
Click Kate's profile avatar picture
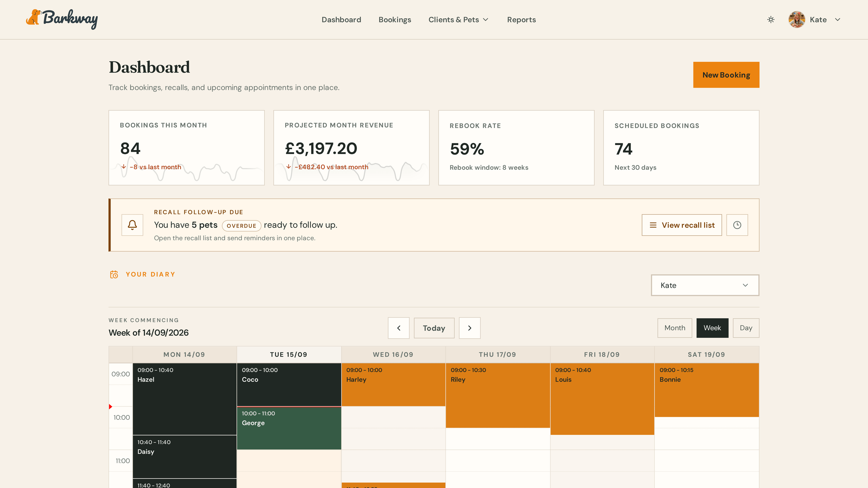[797, 19]
